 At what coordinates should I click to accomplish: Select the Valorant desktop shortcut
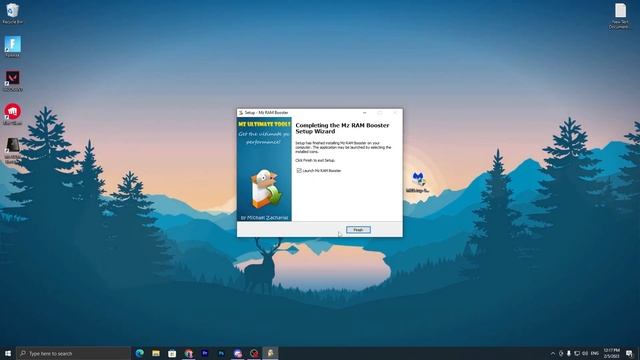pyautogui.click(x=13, y=81)
